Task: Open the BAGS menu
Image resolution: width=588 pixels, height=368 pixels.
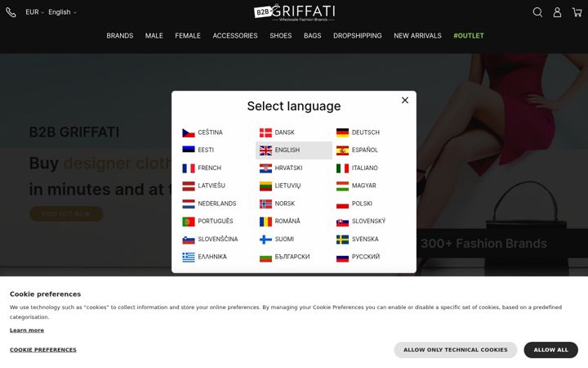Action: 312,36
